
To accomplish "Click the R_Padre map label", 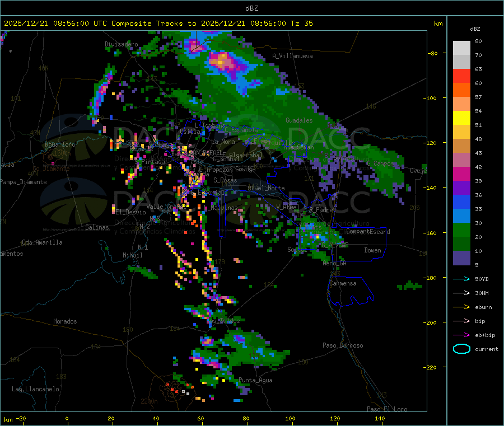I will coord(321,210).
